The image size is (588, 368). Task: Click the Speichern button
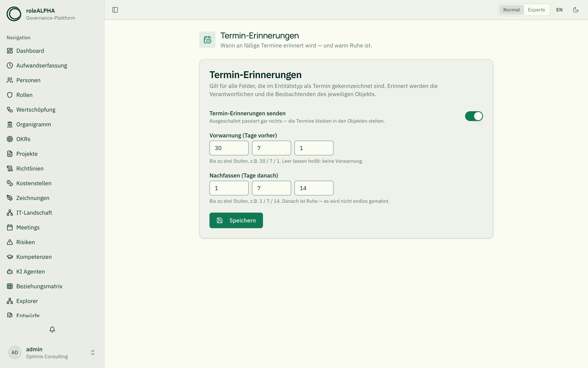pos(236,220)
